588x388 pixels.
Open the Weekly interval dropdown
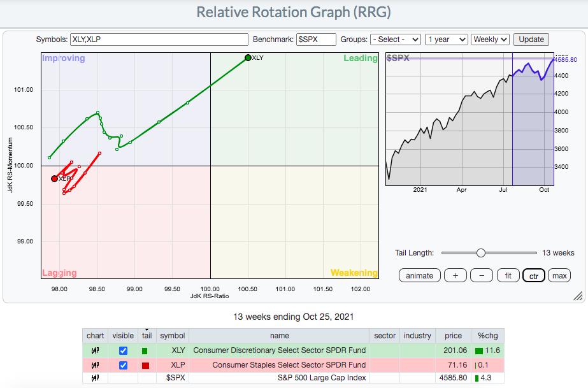[490, 40]
